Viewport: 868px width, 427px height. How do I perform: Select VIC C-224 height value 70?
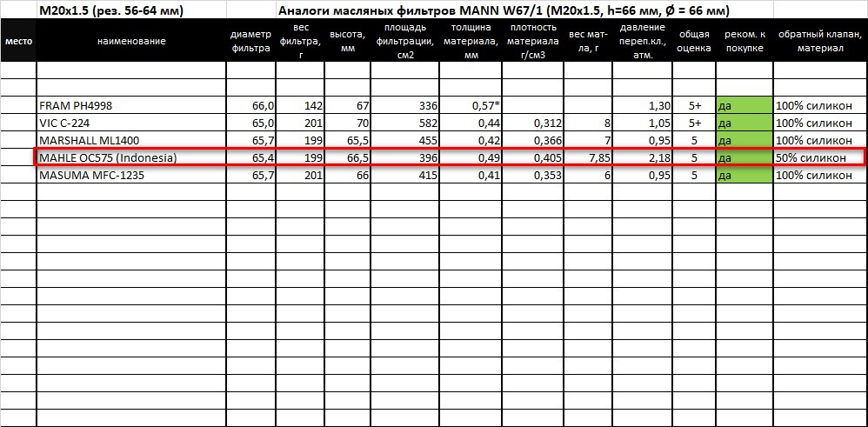[347, 123]
